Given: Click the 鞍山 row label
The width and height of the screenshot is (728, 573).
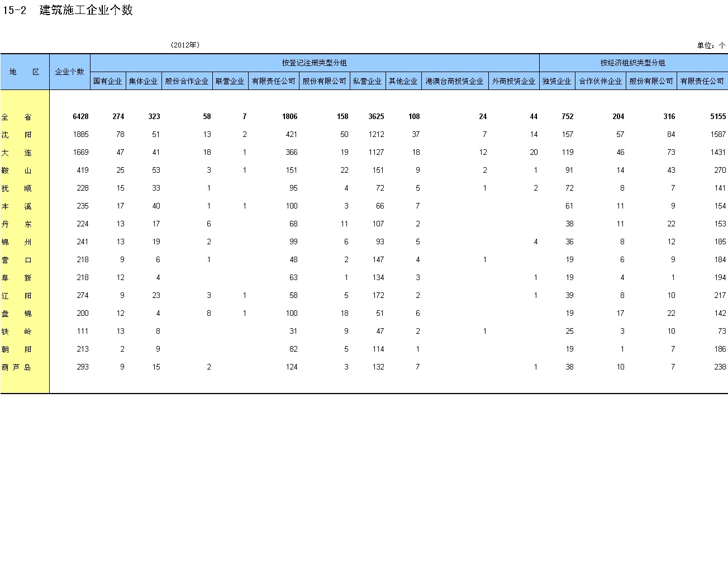Looking at the screenshot, I should point(17,171).
